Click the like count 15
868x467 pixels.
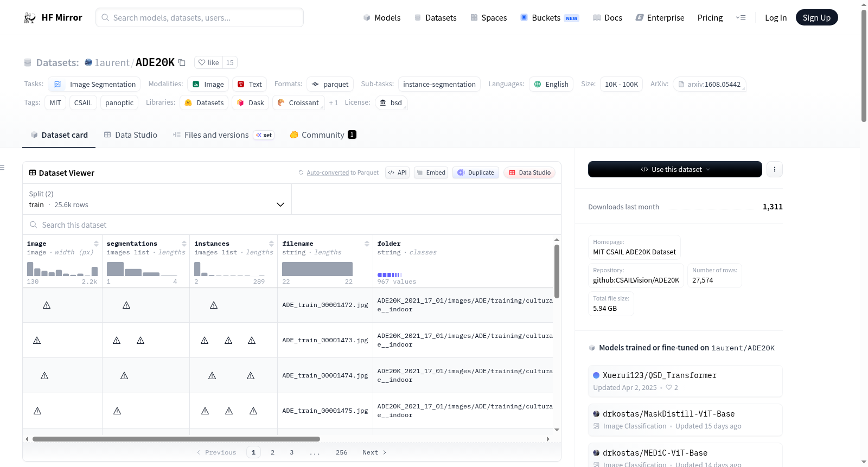(230, 62)
